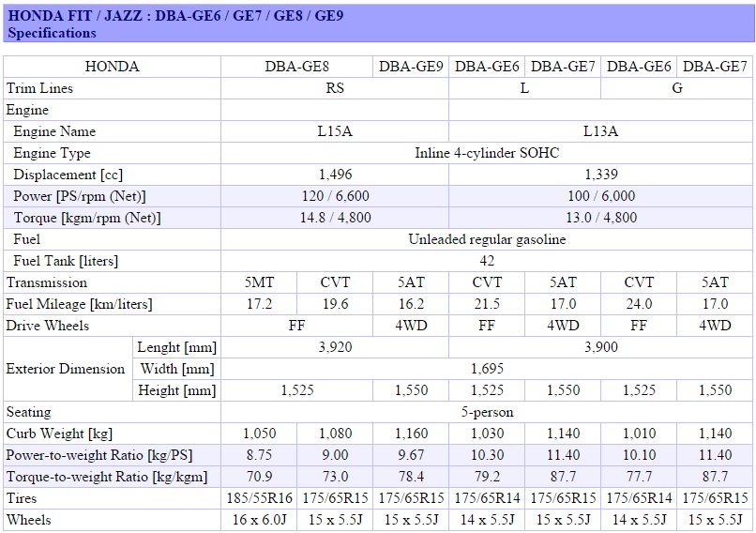The height and width of the screenshot is (533, 756).
Task: Click the '1,050' curb weight value
Action: coord(260,434)
